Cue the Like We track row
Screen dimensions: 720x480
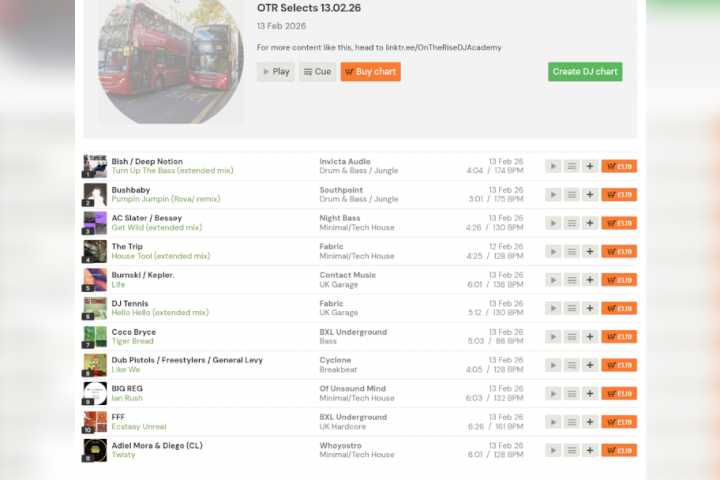571,365
